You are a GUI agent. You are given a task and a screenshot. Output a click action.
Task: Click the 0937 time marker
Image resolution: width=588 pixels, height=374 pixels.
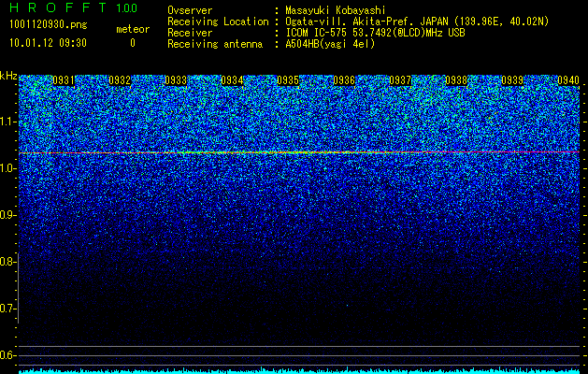pos(400,80)
